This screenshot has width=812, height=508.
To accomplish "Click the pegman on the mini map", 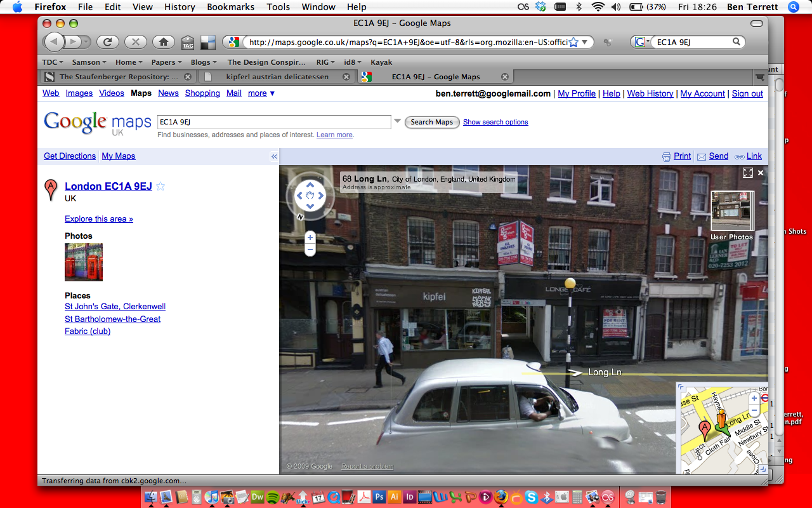I will 721,419.
